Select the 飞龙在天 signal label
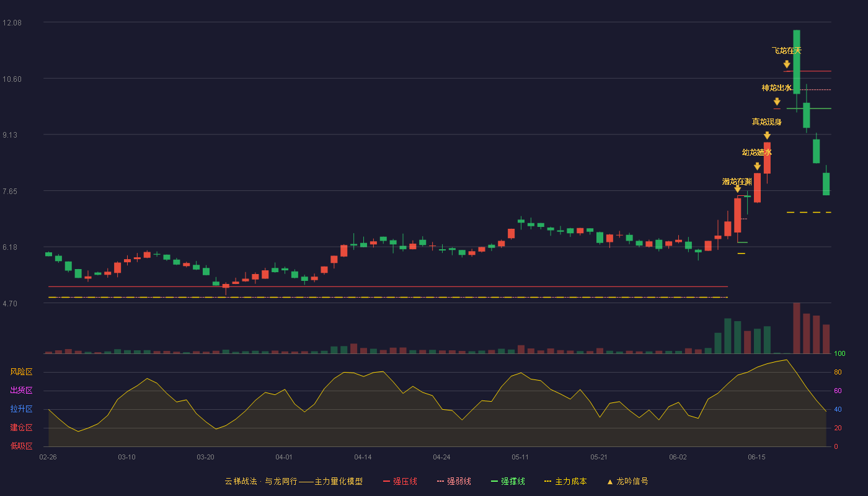This screenshot has width=868, height=496. coord(787,50)
